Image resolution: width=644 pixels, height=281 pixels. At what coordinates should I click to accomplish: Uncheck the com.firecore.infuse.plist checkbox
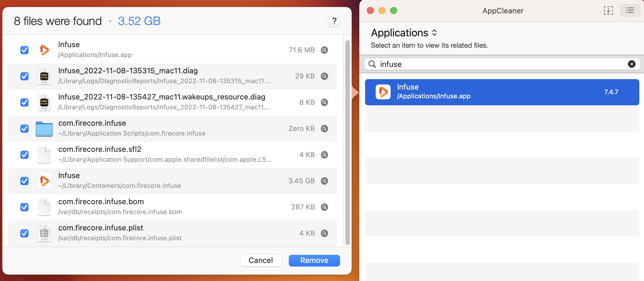tap(24, 233)
